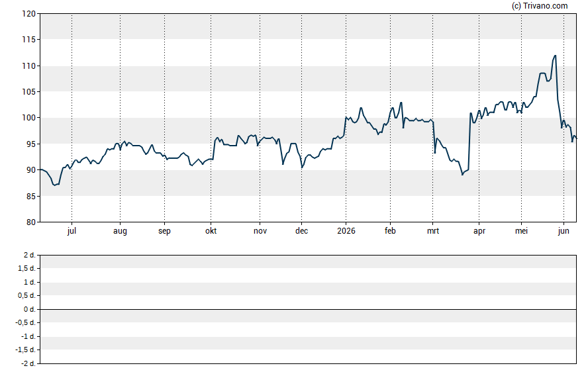
Task: Click the 'mei' month label
Action: [521, 231]
